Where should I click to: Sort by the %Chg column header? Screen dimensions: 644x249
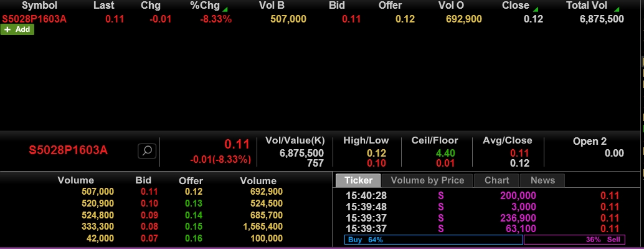(x=204, y=6)
